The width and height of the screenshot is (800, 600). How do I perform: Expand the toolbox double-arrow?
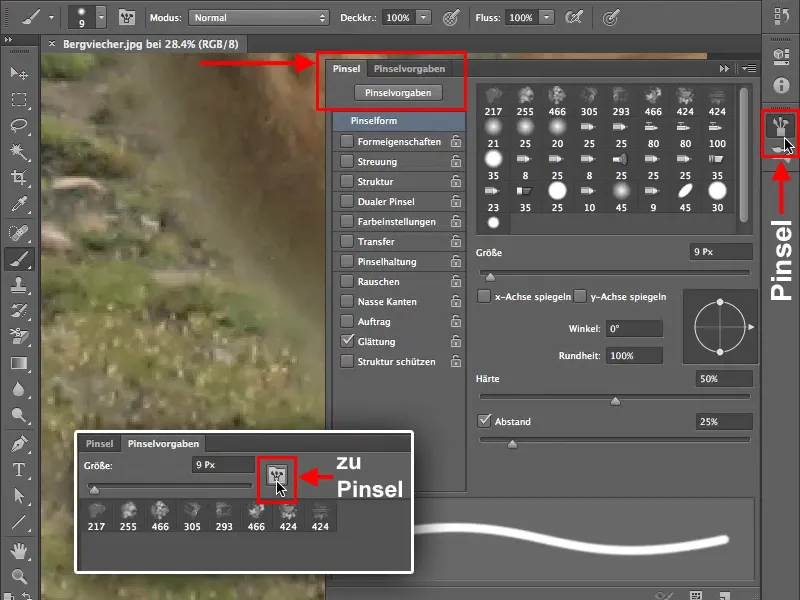(8, 39)
